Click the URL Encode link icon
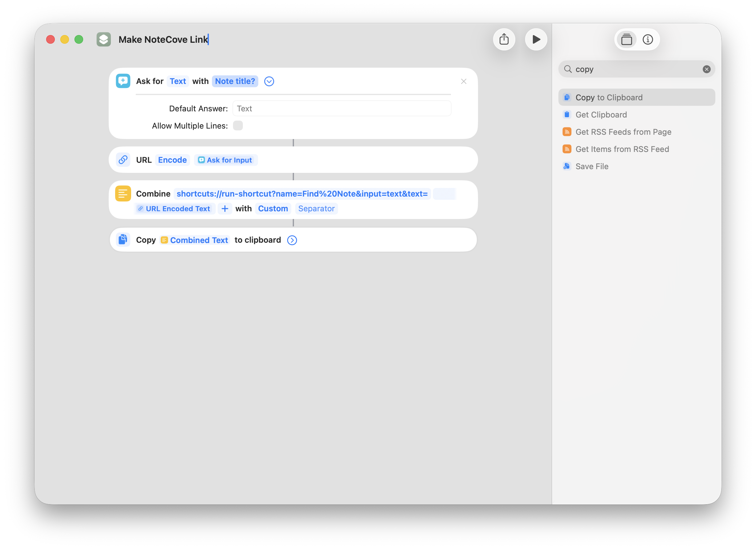756x550 pixels. (x=123, y=160)
